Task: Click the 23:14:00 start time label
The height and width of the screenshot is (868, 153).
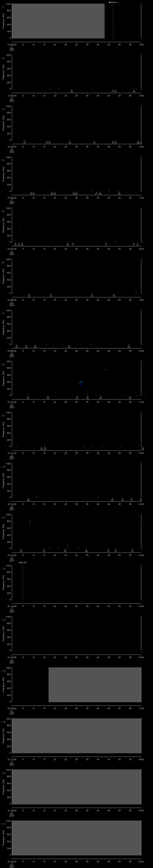Action: click(12, 606)
